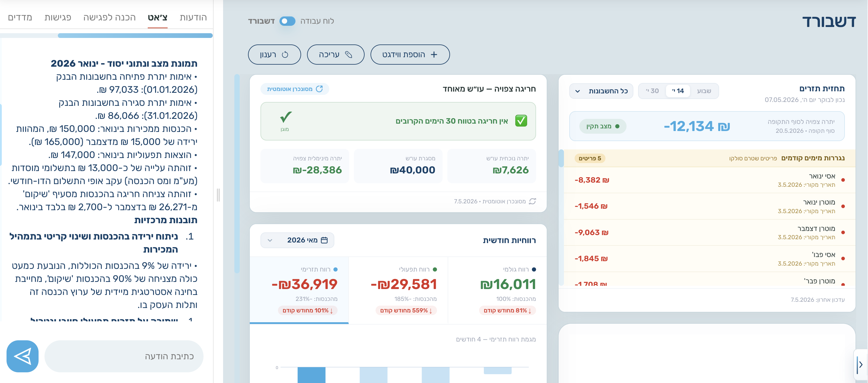
Task: Click the אסי פבר' row
Action: pos(709,259)
